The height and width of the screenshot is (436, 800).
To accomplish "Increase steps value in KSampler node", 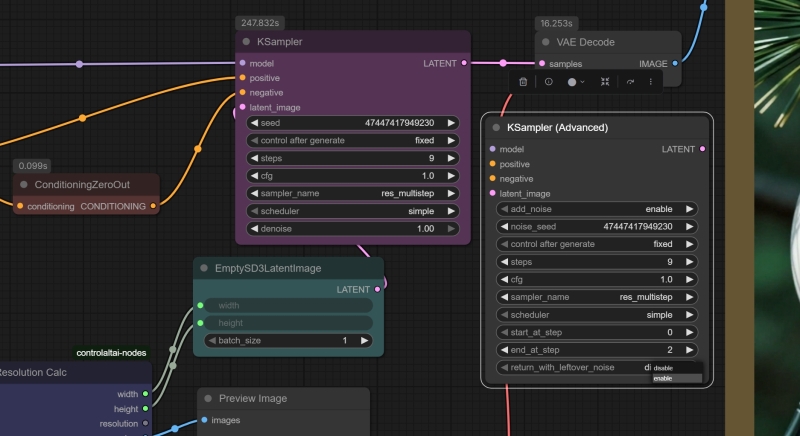I will 452,158.
